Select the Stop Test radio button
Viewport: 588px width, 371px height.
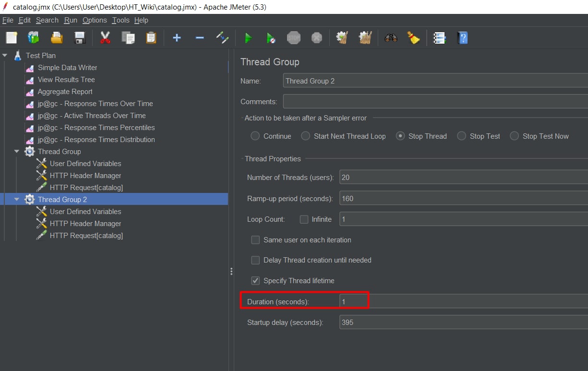coord(462,136)
